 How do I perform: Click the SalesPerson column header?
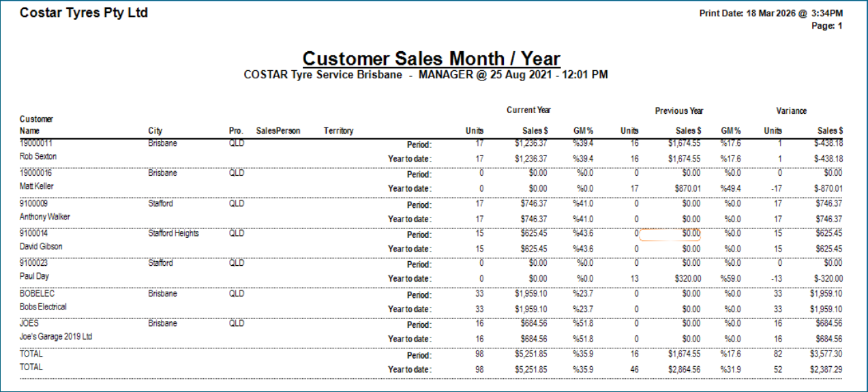pos(278,131)
